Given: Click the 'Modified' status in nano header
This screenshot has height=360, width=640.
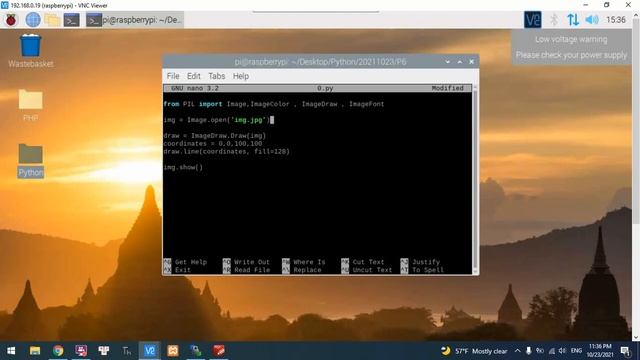Looking at the screenshot, I should 447,88.
